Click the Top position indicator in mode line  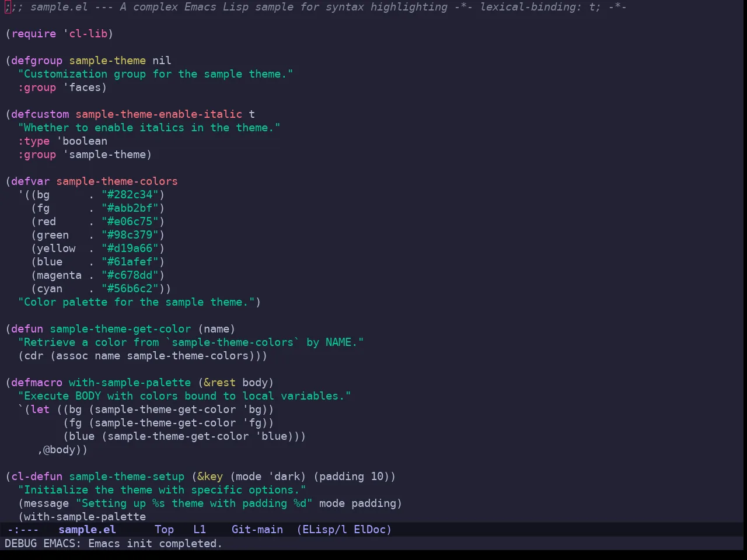click(x=164, y=530)
